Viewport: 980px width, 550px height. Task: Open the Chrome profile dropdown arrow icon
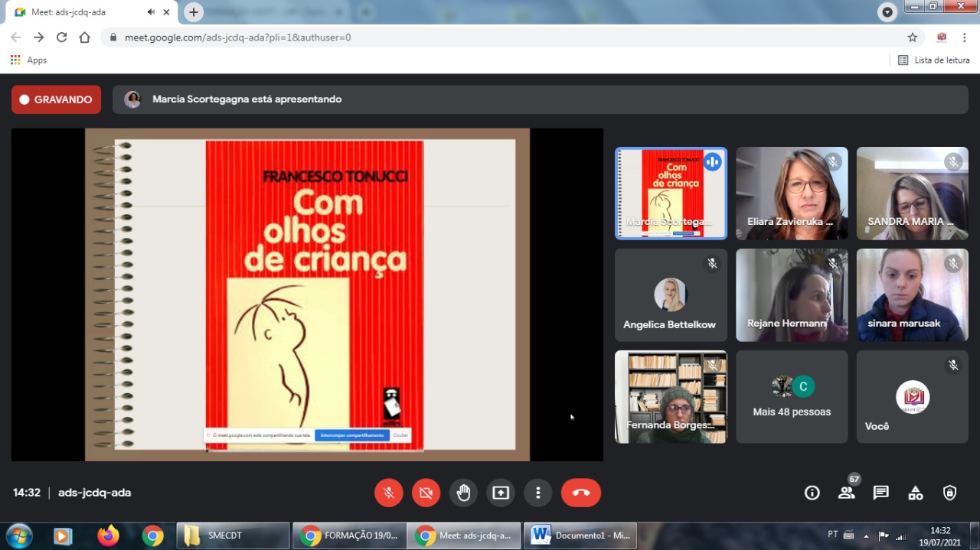point(887,11)
